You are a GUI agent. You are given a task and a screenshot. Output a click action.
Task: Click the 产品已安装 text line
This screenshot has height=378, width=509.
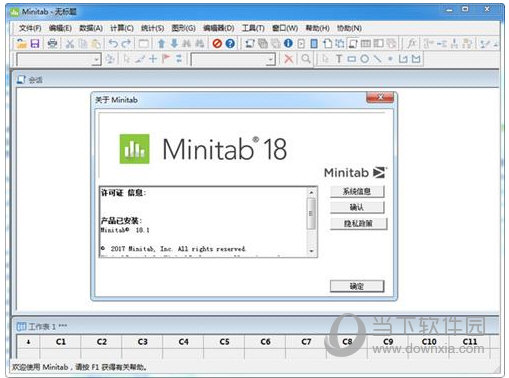coord(121,220)
